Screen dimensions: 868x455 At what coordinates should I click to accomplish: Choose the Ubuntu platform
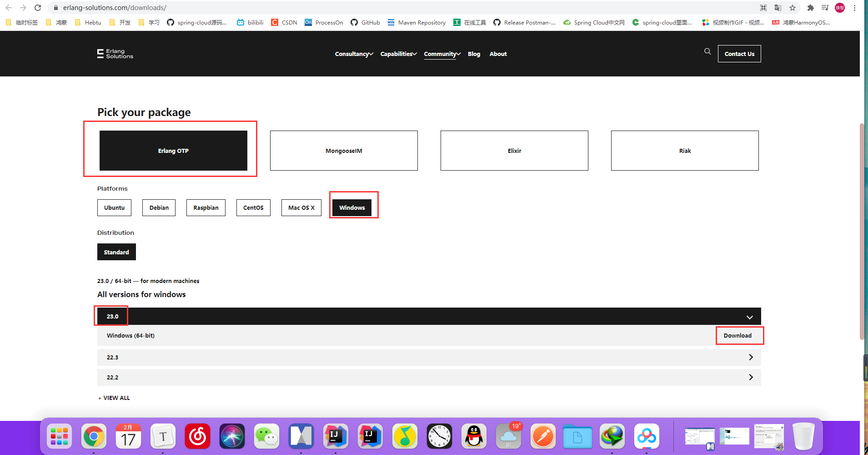pos(114,207)
